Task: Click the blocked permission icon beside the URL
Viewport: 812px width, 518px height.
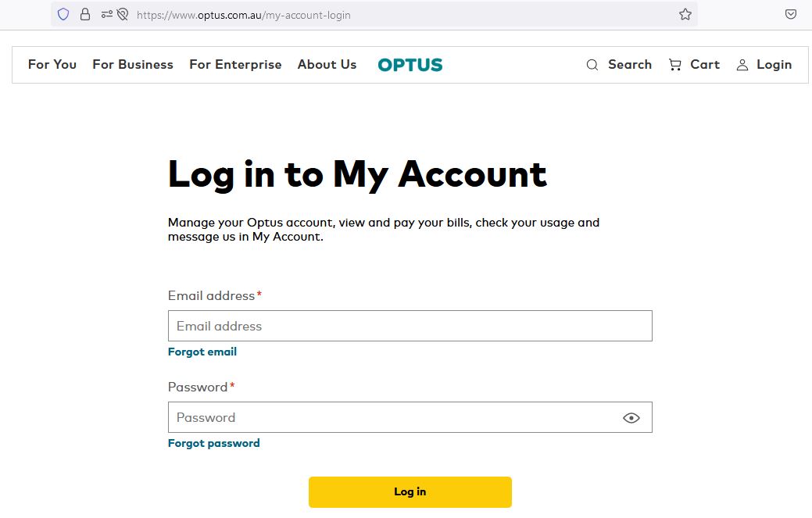Action: [123, 14]
